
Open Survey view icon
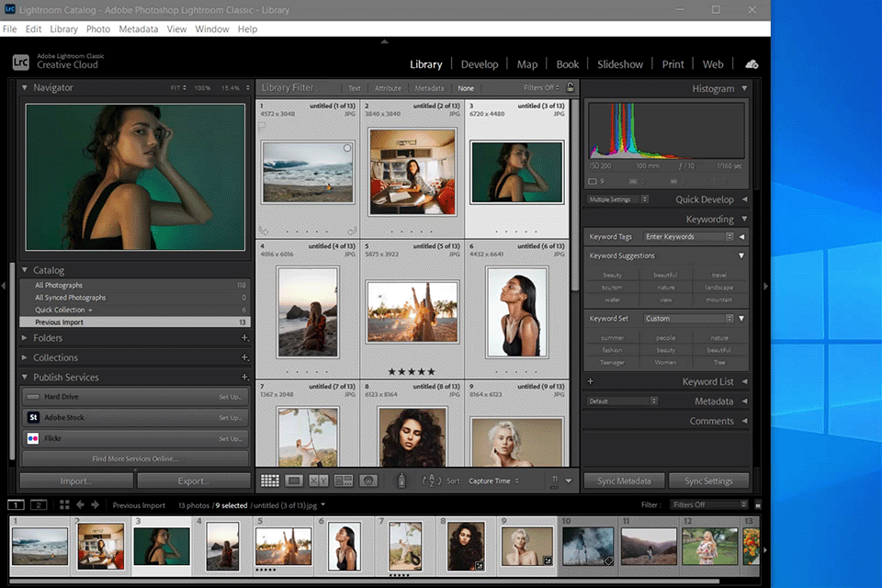[343, 481]
